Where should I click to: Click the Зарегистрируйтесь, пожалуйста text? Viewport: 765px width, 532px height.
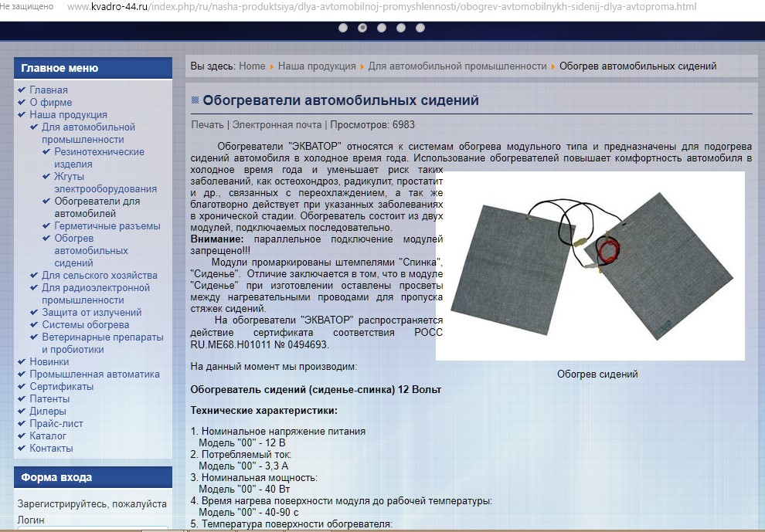click(x=92, y=503)
